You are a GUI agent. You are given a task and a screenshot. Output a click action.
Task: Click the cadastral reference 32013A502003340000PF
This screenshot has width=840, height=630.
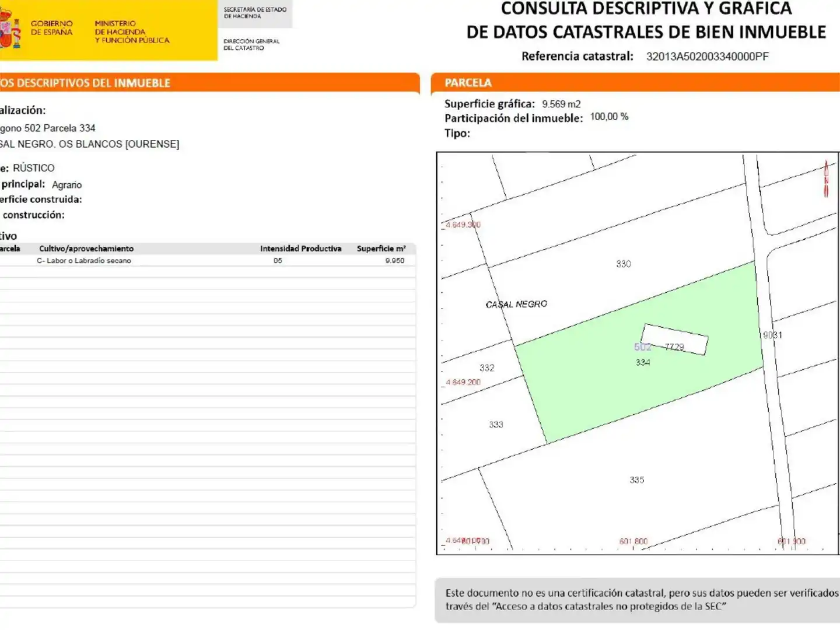pyautogui.click(x=708, y=57)
